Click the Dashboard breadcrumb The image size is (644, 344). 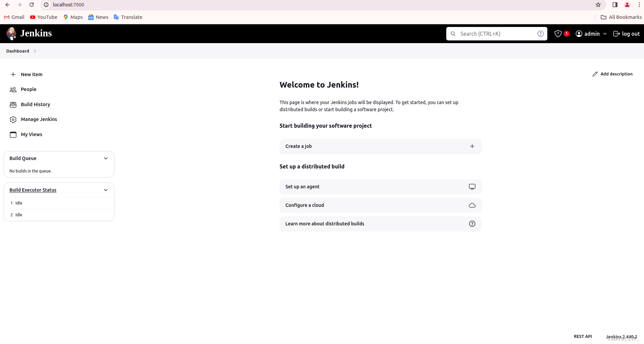coord(18,51)
